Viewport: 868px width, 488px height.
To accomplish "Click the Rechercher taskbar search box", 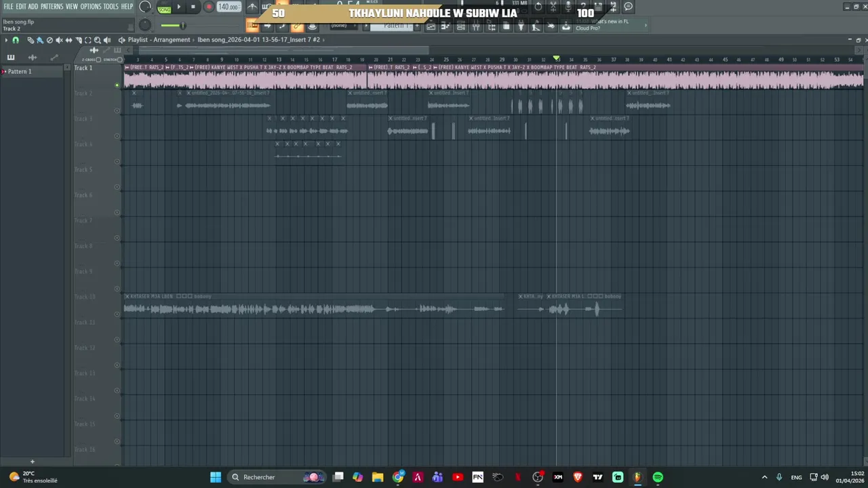I will click(x=277, y=477).
